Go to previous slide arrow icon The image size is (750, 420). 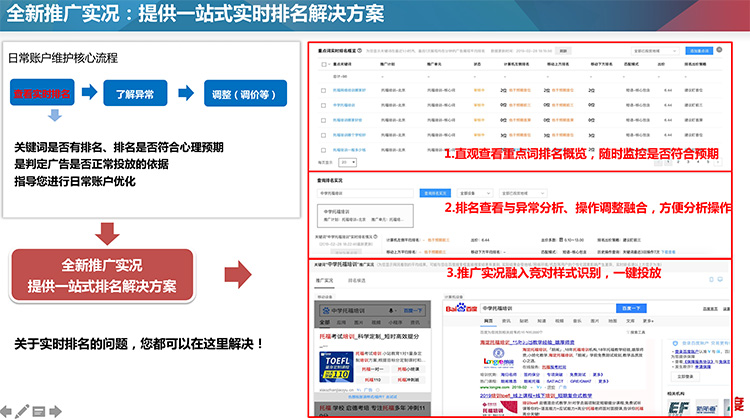[x=8, y=410]
